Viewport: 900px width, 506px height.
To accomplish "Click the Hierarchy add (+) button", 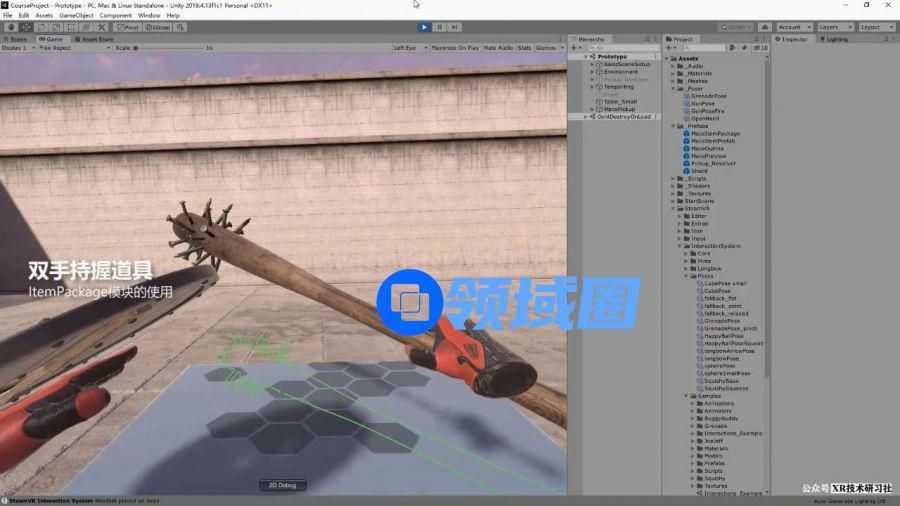I will (x=573, y=47).
